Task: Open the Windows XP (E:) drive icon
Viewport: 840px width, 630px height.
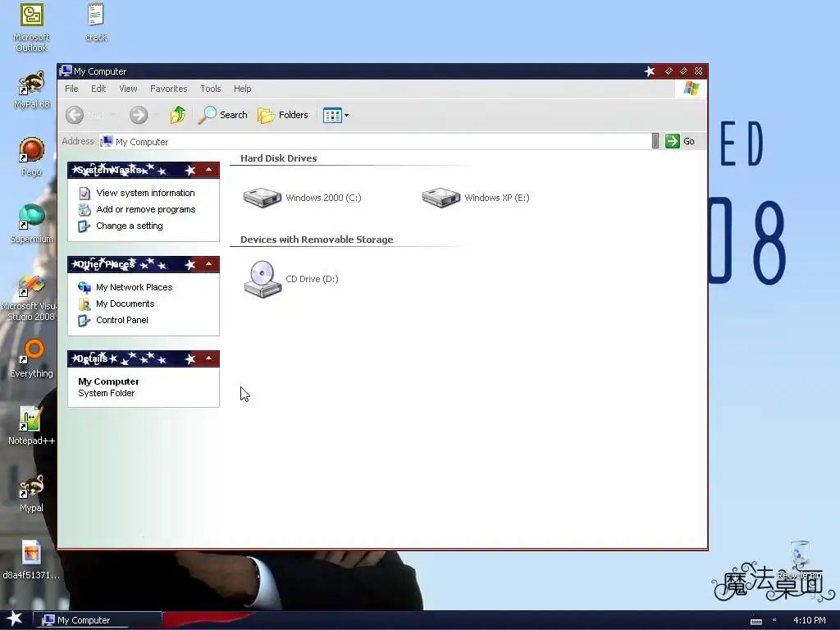Action: point(441,198)
